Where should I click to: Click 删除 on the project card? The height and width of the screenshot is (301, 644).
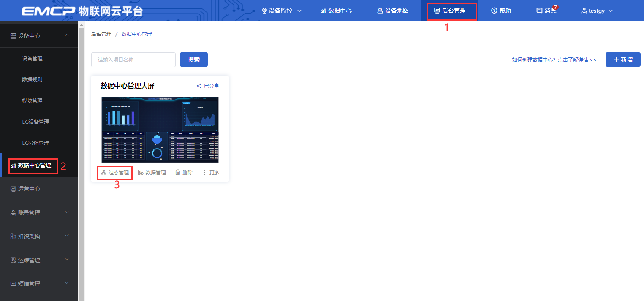184,173
